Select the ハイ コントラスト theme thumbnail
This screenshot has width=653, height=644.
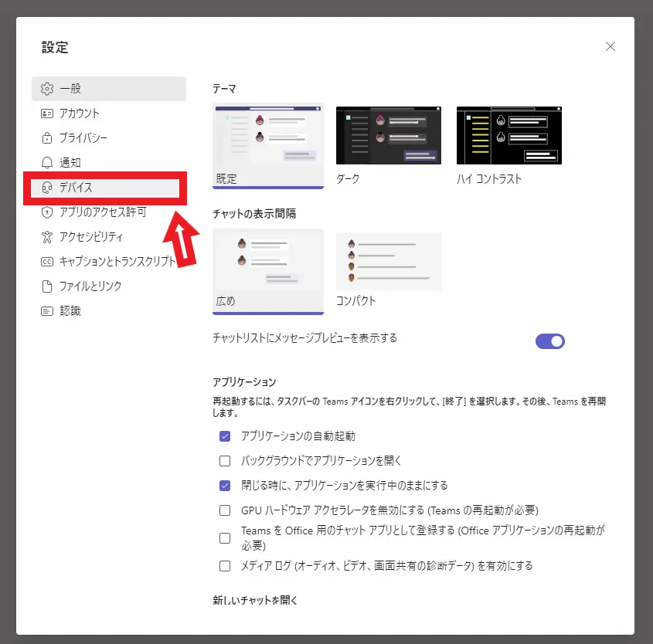click(509, 136)
